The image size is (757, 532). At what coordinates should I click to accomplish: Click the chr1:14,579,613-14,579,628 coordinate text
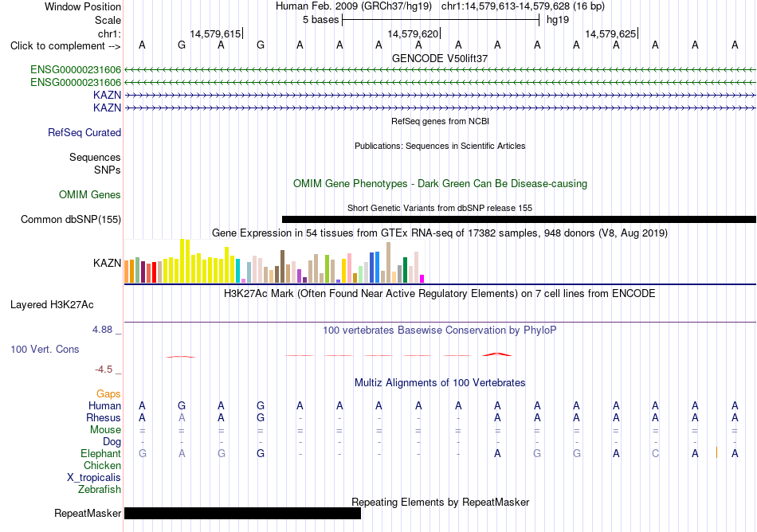[x=523, y=6]
